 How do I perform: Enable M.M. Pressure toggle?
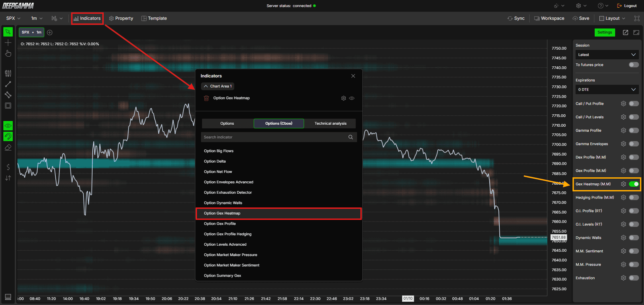coord(634,264)
